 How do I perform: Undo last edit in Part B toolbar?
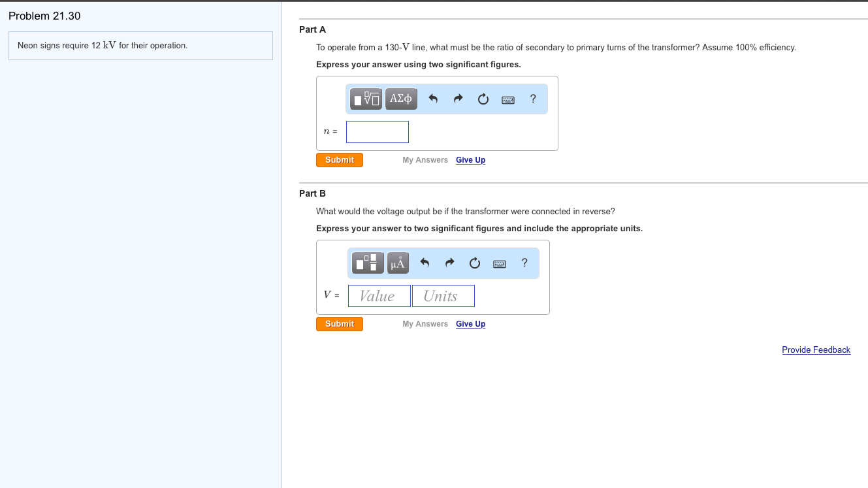(x=425, y=263)
